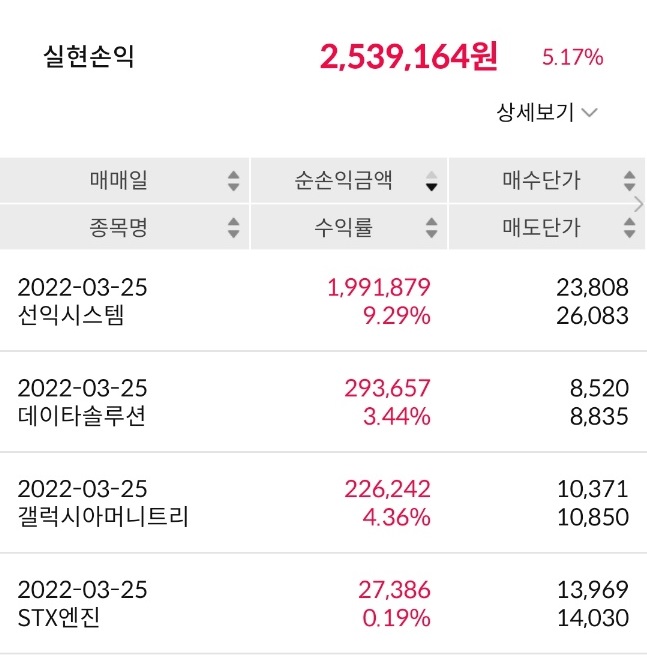Tap the 실현손익 title label

88,57
